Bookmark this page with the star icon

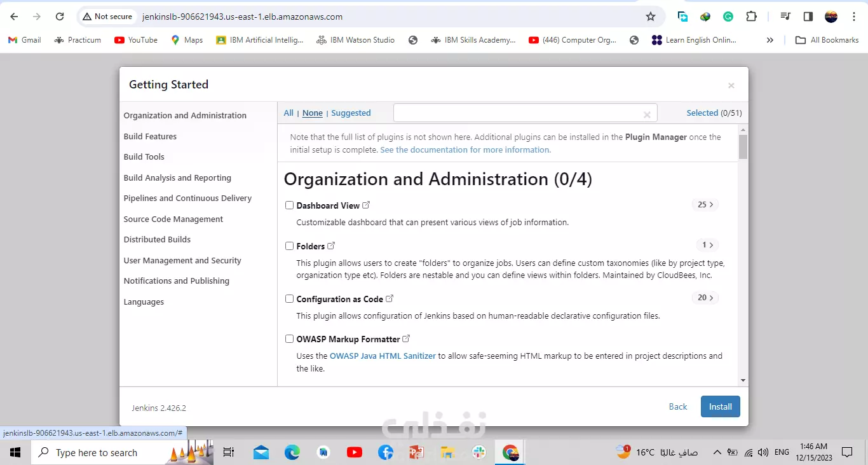pyautogui.click(x=651, y=17)
